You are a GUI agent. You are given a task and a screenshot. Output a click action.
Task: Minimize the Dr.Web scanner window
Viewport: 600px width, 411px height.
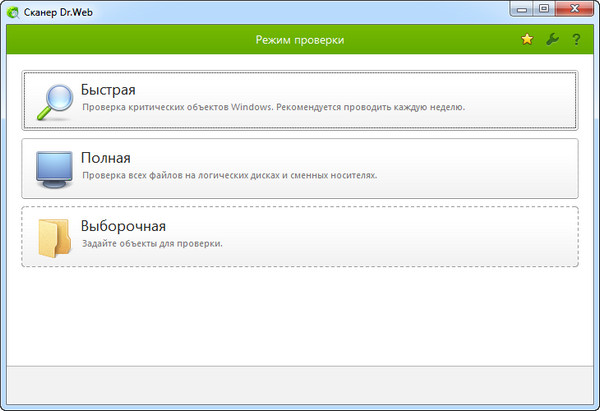522,9
